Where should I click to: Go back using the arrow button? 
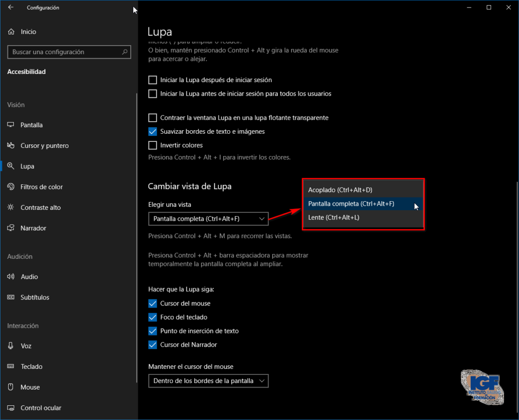click(10, 8)
